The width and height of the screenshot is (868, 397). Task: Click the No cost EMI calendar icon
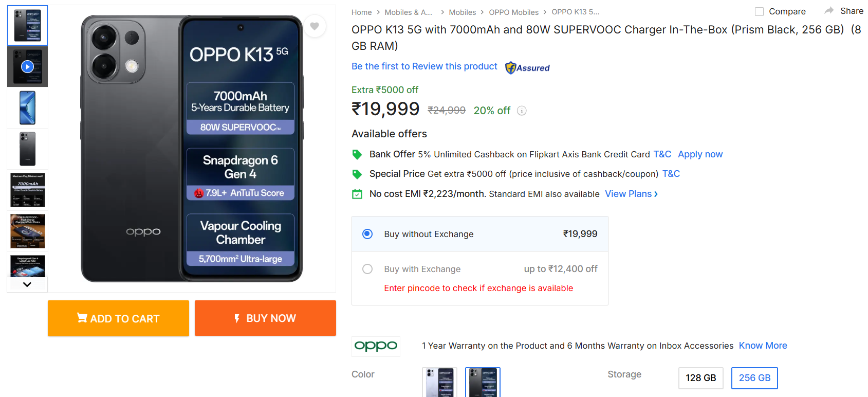coord(357,194)
